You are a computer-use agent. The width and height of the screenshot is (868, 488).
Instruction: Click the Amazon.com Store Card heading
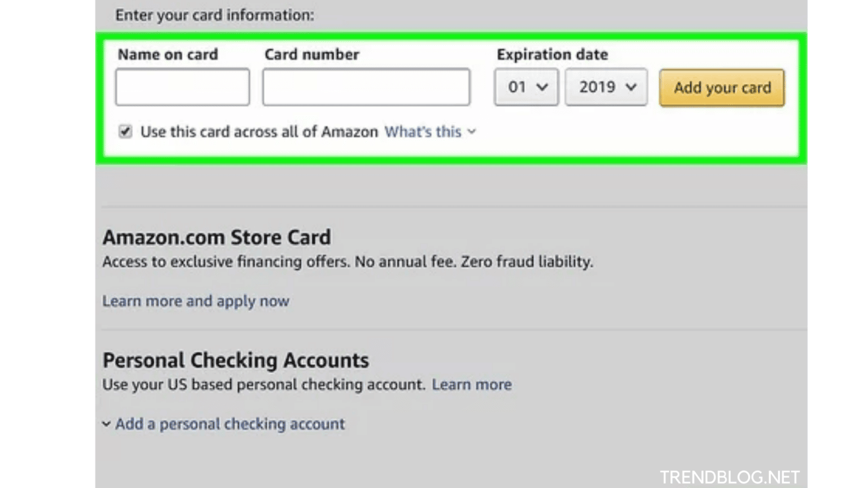[x=216, y=237]
